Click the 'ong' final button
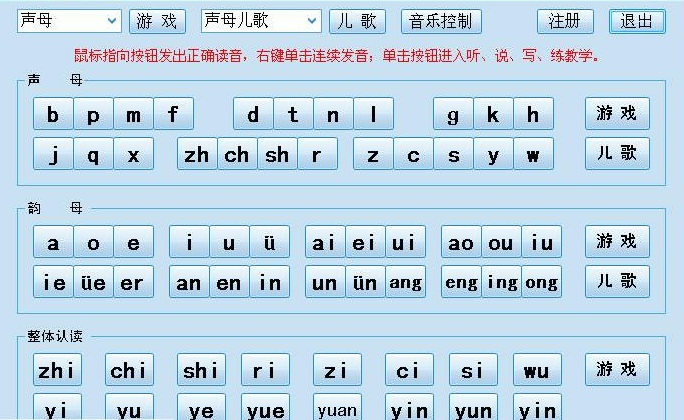Image resolution: width=684 pixels, height=420 pixels. 541,282
